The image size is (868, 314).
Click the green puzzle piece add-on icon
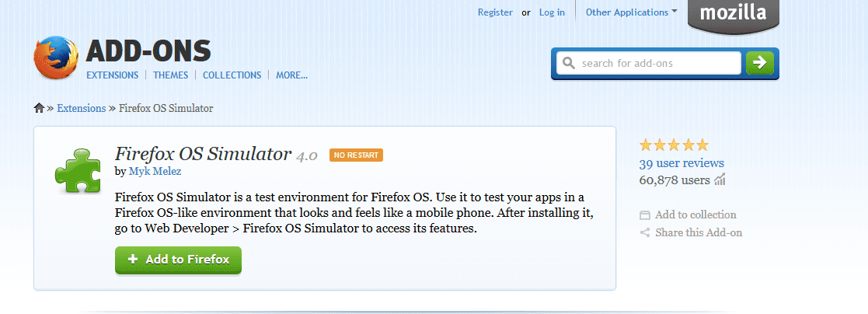77,170
